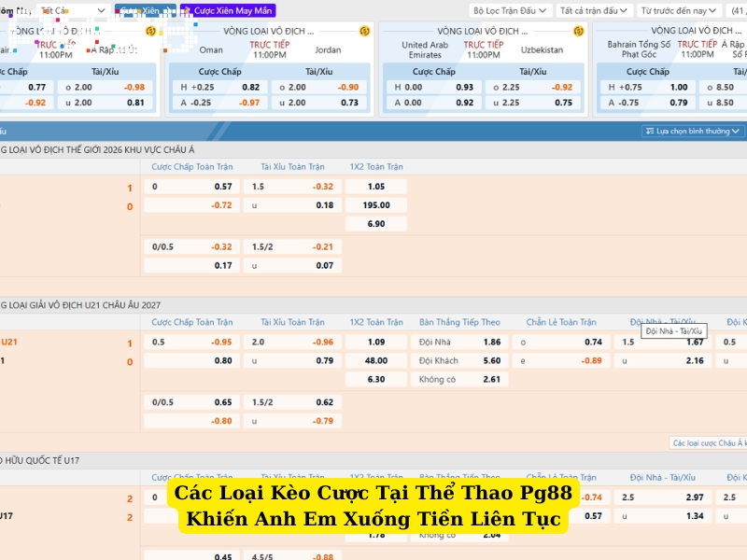Click sort icon beside Lựa chọn bình thường
This screenshot has height=560, width=747.
(650, 132)
